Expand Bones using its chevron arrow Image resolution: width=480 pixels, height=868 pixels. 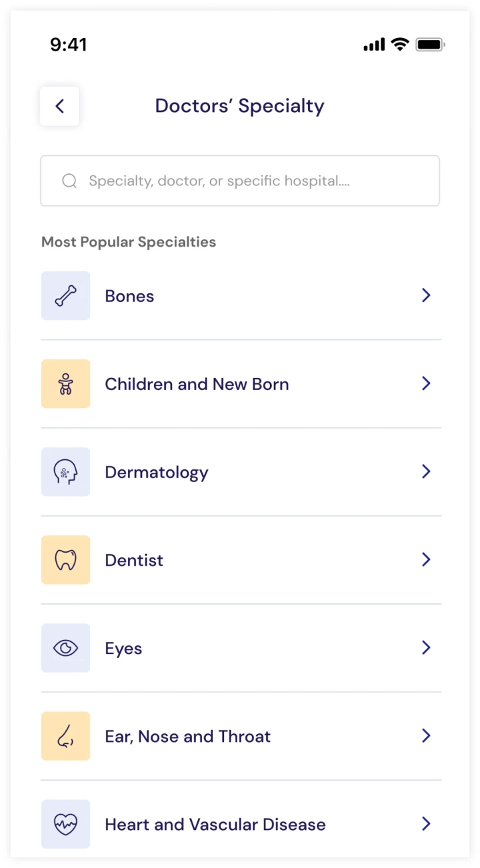click(427, 295)
